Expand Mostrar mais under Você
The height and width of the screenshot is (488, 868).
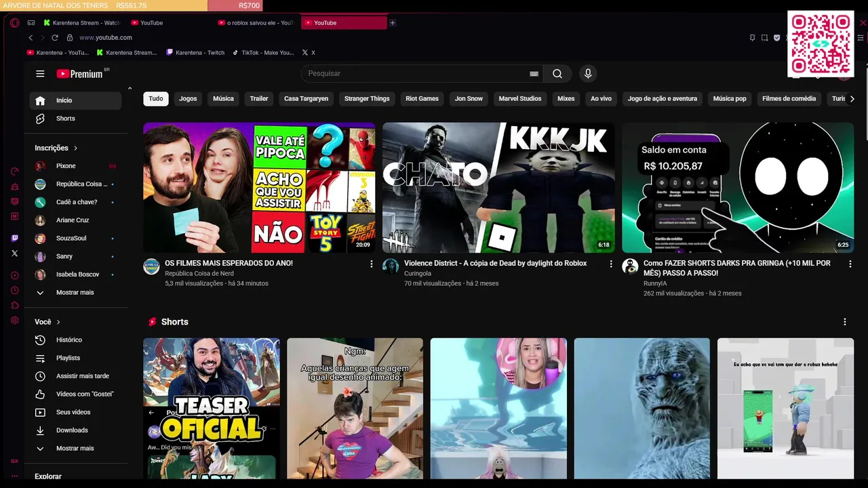[75, 449]
